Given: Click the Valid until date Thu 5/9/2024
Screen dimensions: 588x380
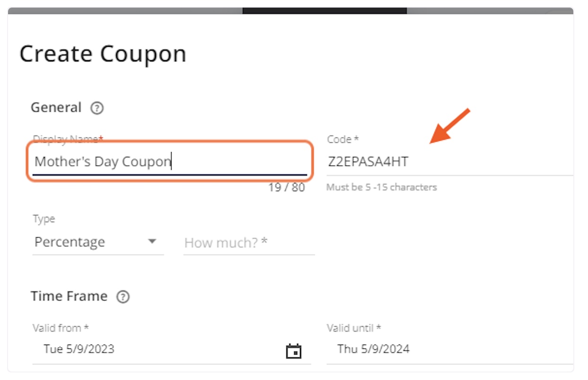Looking at the screenshot, I should point(373,349).
